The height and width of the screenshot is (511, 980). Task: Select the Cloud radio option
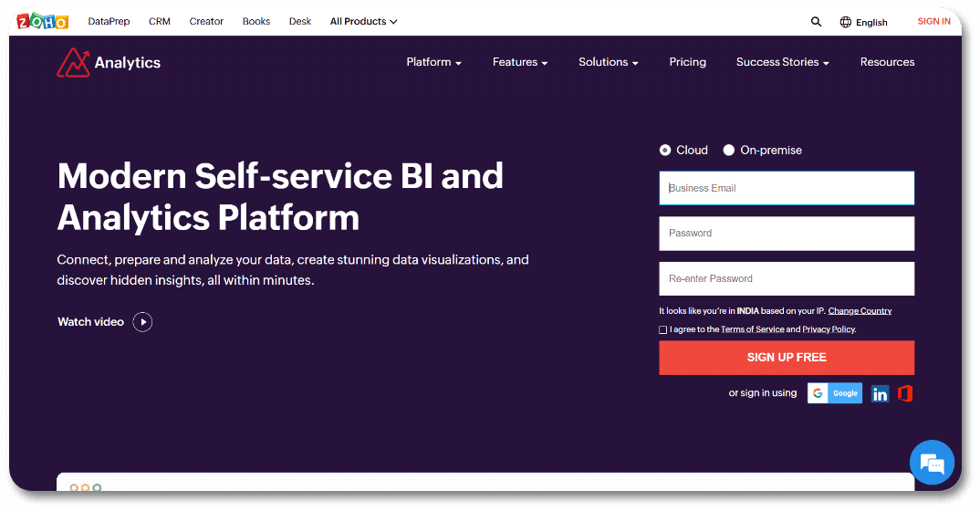pos(665,150)
